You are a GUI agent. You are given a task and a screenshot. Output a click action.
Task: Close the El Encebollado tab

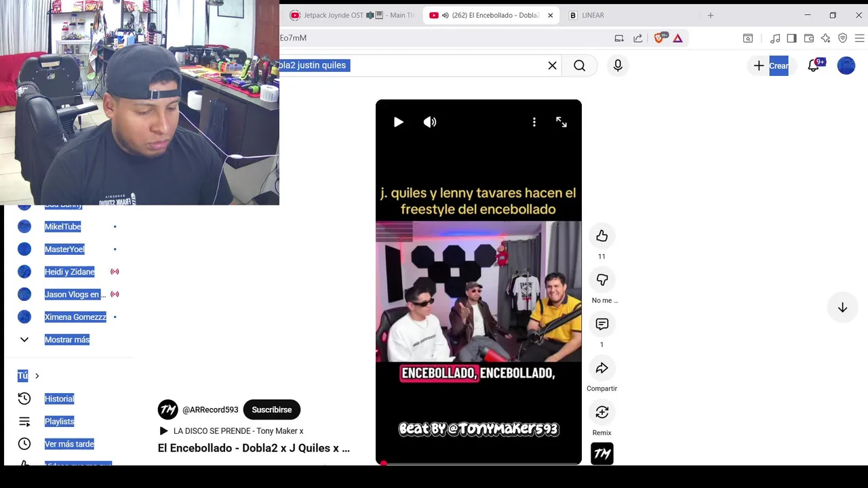(x=551, y=15)
